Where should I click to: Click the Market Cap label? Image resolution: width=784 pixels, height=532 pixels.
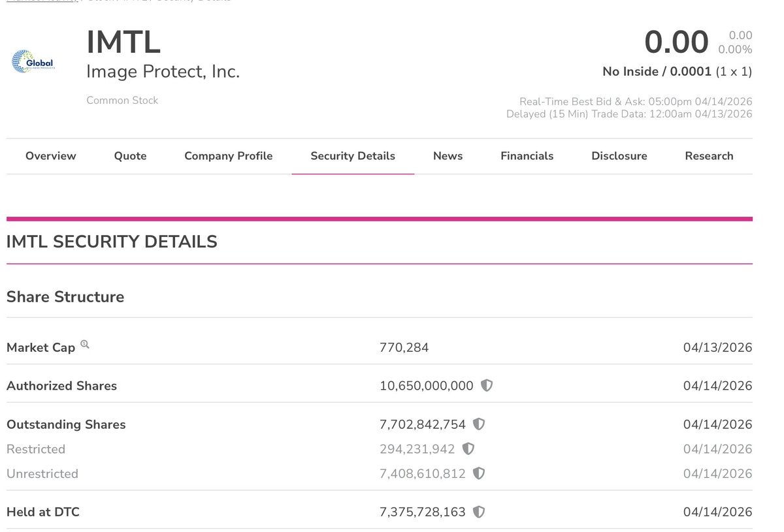41,348
